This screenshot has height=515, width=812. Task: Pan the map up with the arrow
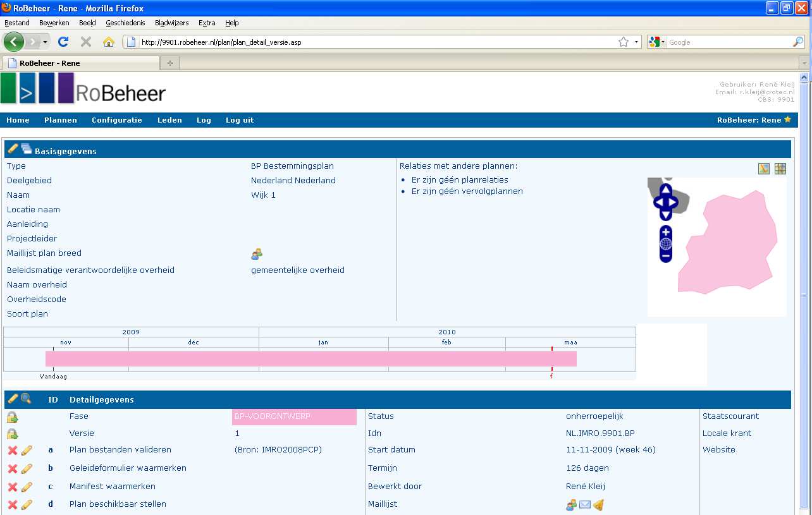point(665,190)
